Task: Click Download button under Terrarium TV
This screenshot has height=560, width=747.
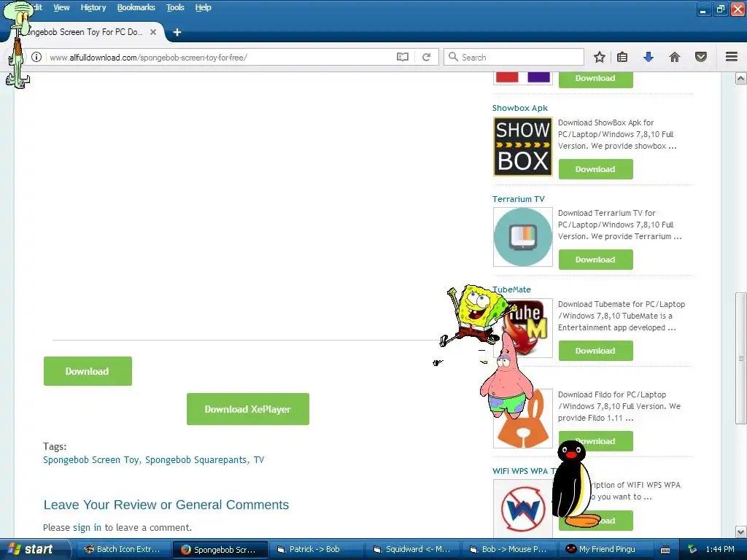Action: point(595,260)
